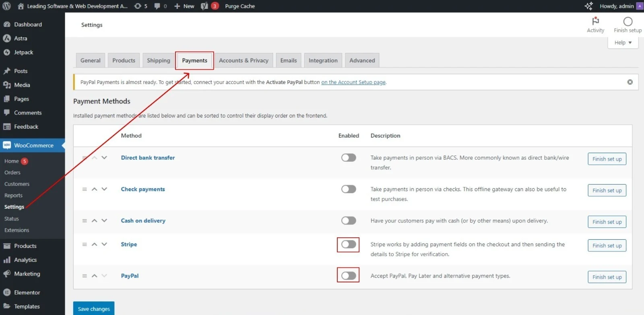Switch to Accounts & Privacy tab
This screenshot has height=315, width=644.
244,60
